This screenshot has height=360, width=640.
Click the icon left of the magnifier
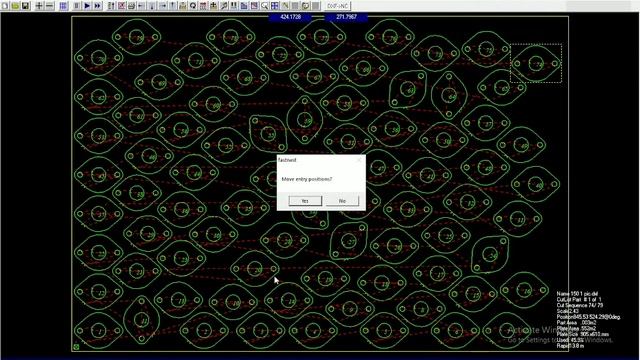pos(254,6)
